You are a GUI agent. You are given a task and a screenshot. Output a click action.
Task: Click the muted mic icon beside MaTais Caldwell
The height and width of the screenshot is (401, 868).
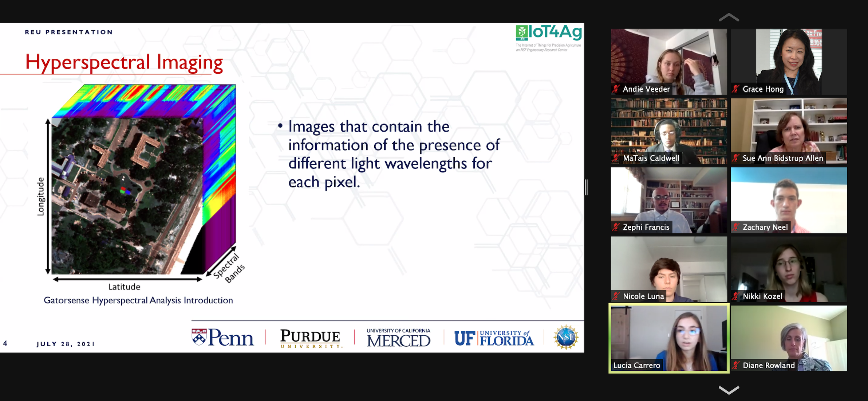click(616, 158)
